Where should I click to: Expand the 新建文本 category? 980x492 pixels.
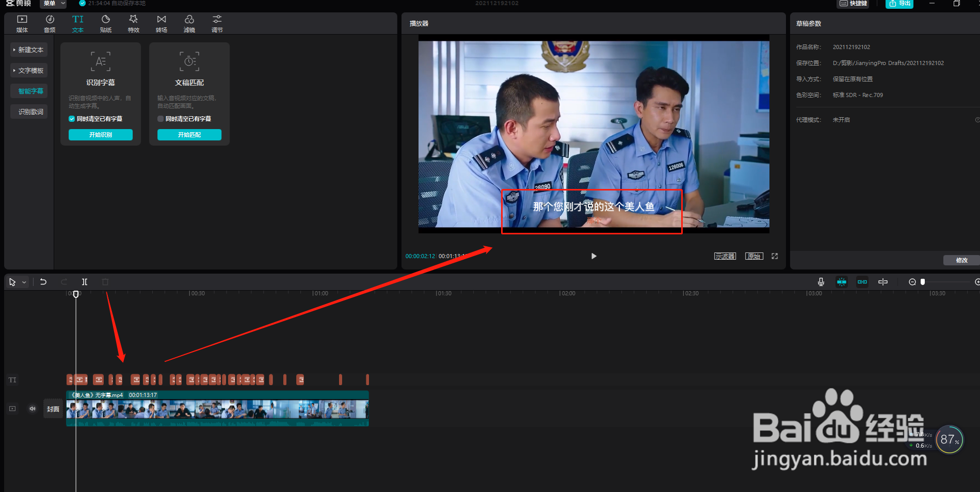coord(29,50)
